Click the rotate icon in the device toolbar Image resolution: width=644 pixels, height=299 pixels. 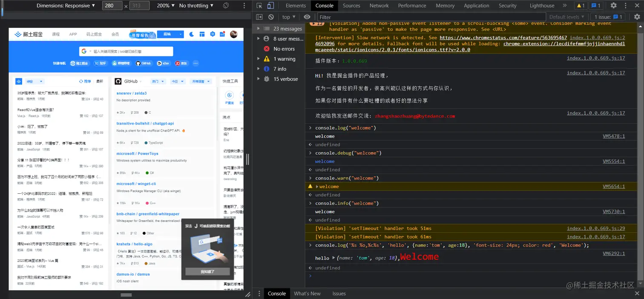(x=226, y=6)
